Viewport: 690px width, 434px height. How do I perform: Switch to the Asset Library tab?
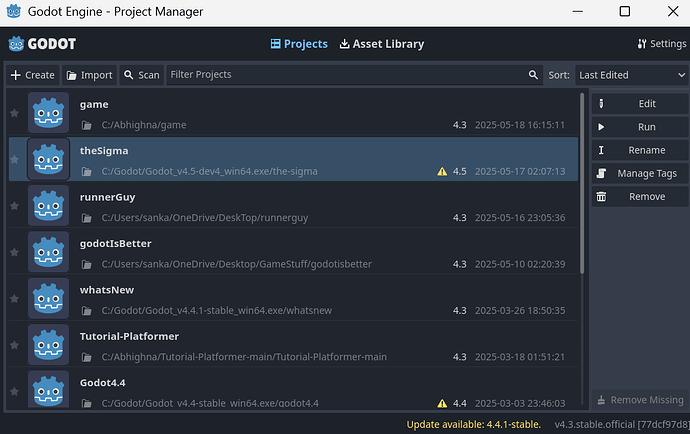click(382, 44)
